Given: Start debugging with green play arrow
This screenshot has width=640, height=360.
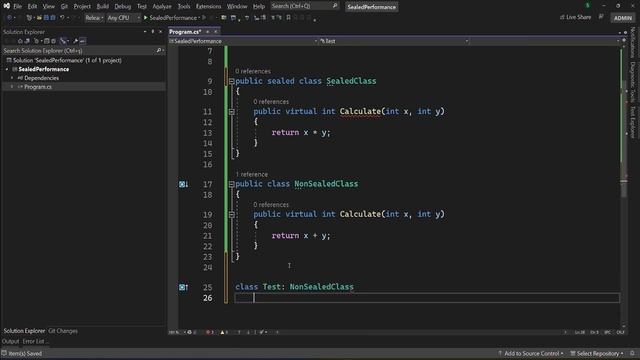Looking at the screenshot, I should click(x=145, y=18).
